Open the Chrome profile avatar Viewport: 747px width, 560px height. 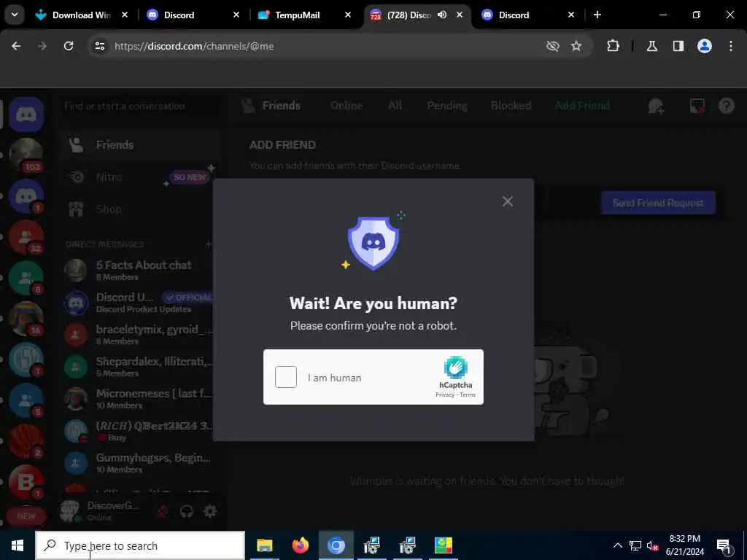coord(705,46)
